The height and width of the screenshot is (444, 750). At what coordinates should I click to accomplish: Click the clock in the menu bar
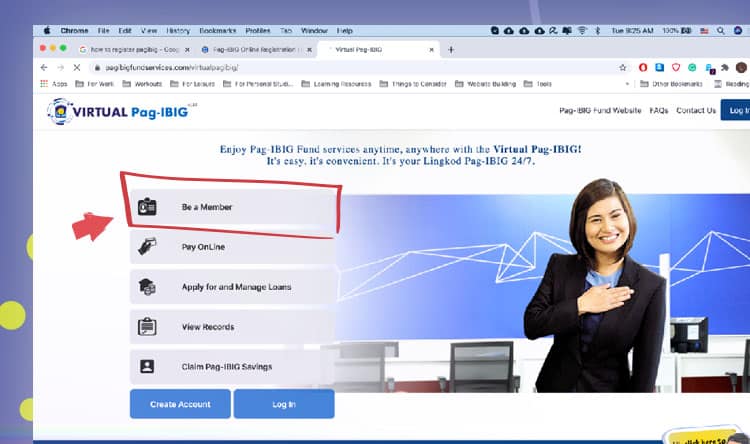coord(632,30)
